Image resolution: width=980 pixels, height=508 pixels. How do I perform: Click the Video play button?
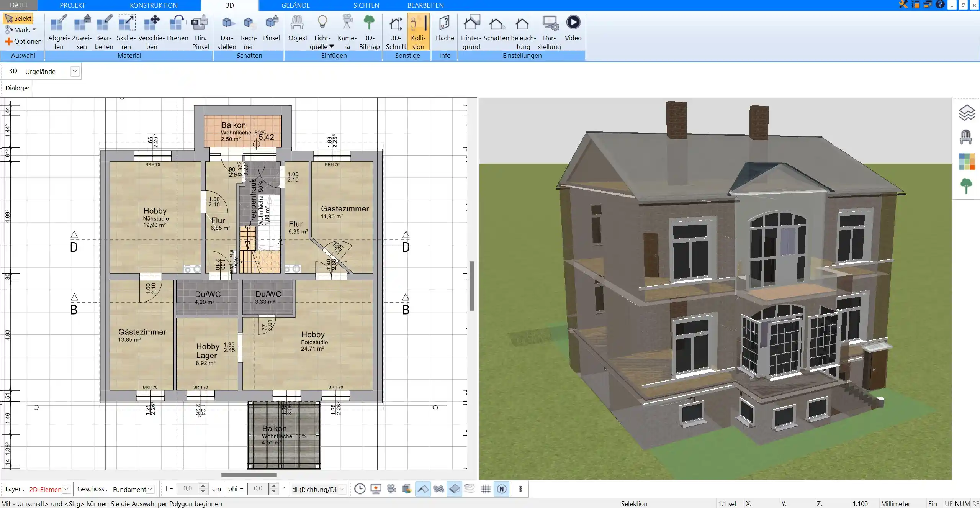coord(573,28)
